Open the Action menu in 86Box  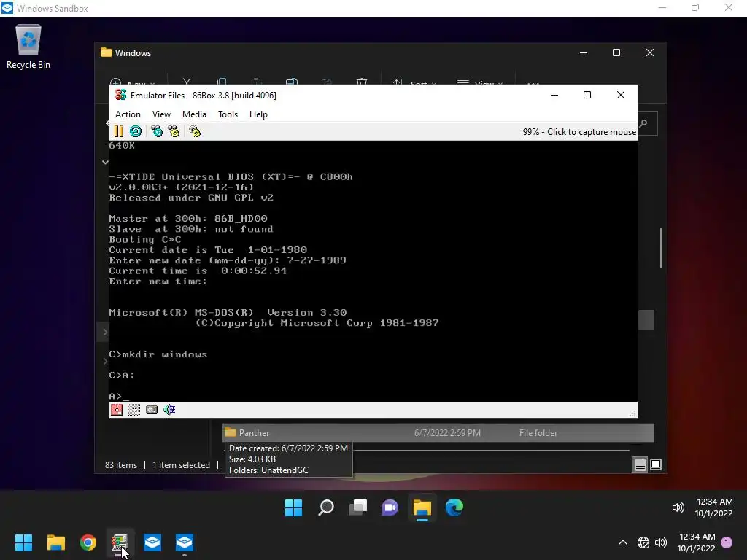point(128,114)
